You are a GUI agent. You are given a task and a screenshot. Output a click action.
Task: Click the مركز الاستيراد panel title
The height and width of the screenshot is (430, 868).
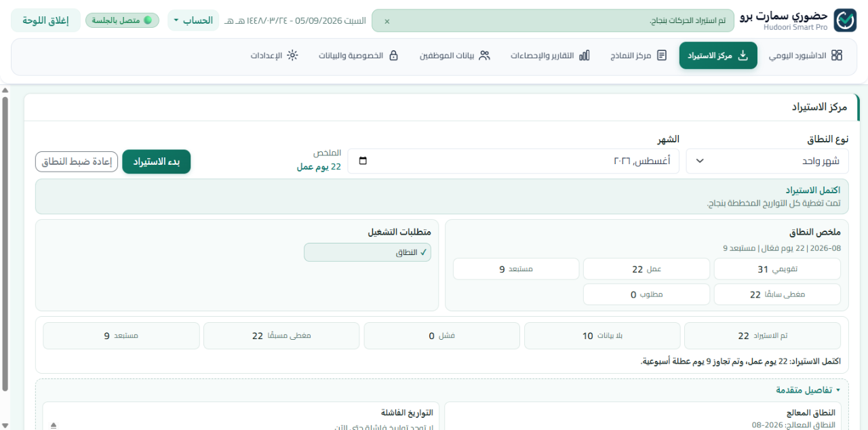coord(820,107)
